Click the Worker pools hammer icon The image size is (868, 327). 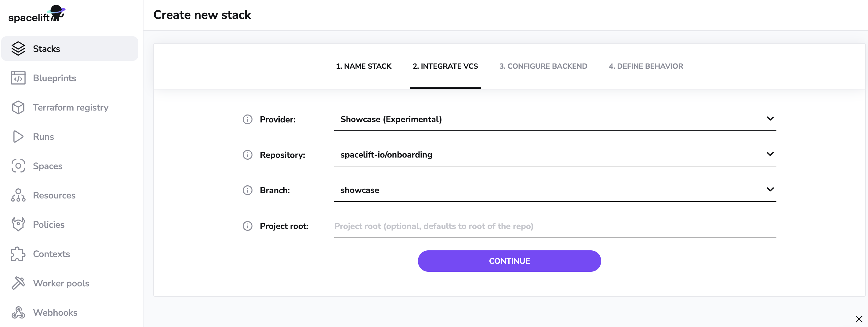click(x=18, y=283)
